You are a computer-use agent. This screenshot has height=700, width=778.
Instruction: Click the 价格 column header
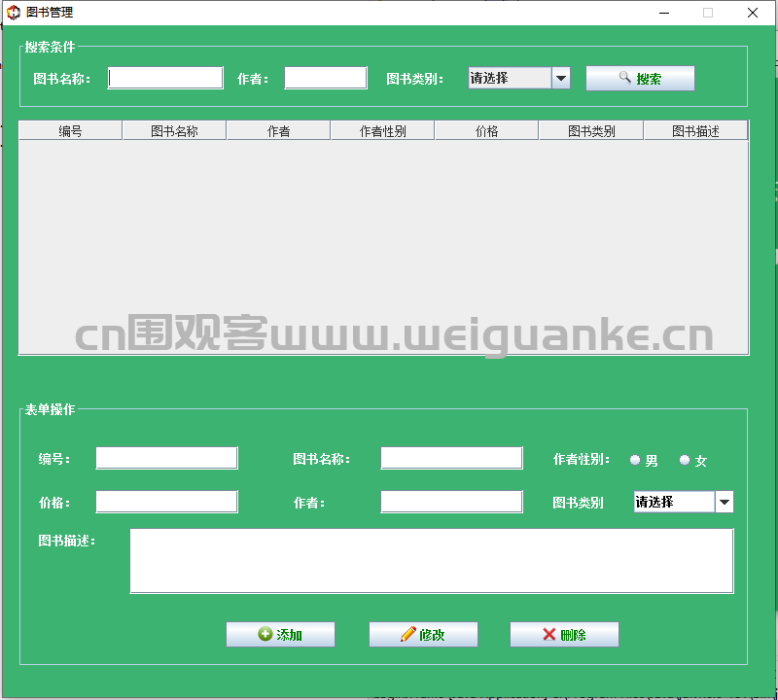tap(487, 130)
